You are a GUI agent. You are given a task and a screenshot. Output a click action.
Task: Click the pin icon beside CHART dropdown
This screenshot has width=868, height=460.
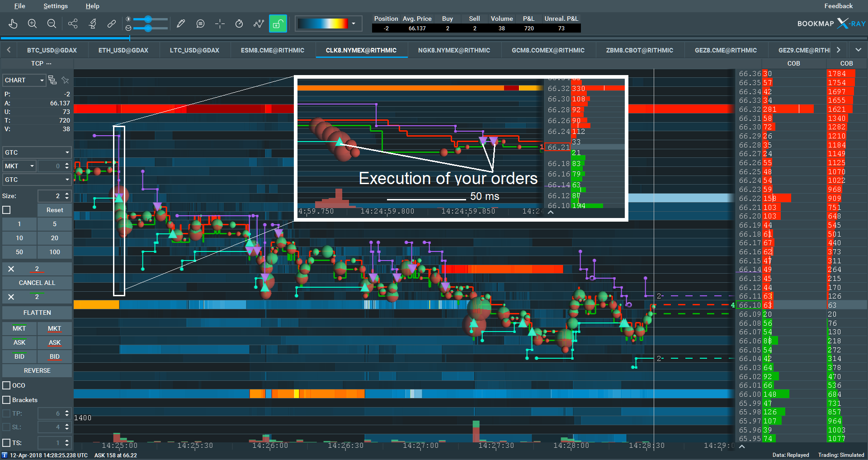(x=65, y=80)
